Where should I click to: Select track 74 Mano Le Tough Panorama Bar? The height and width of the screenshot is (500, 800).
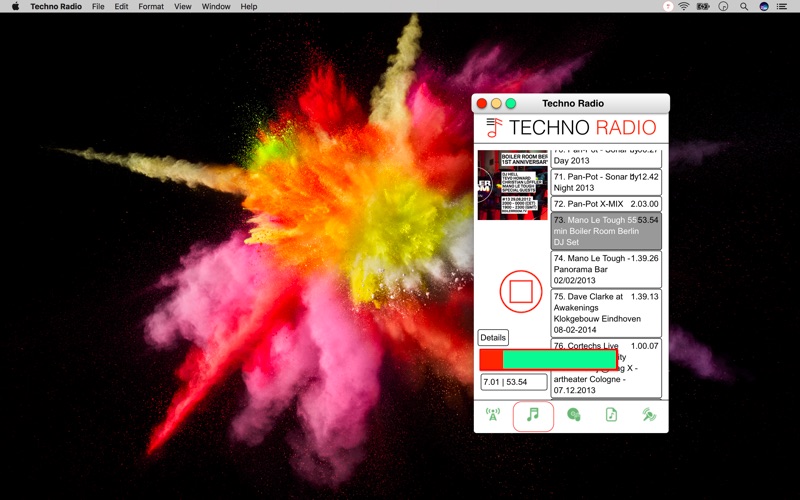coord(606,269)
